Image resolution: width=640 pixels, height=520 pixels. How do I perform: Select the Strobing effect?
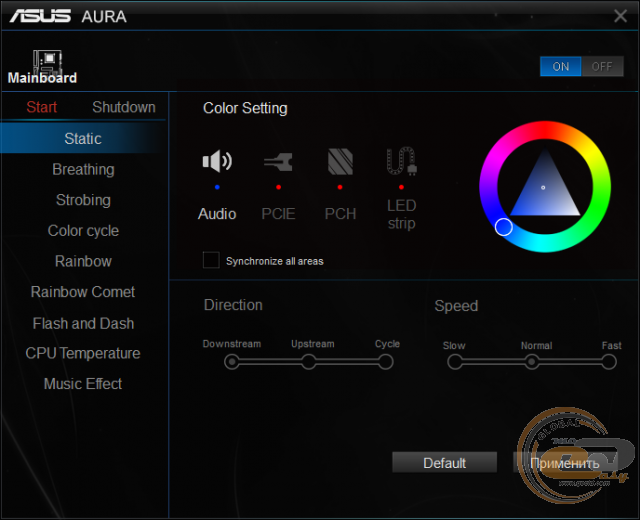pos(83,200)
